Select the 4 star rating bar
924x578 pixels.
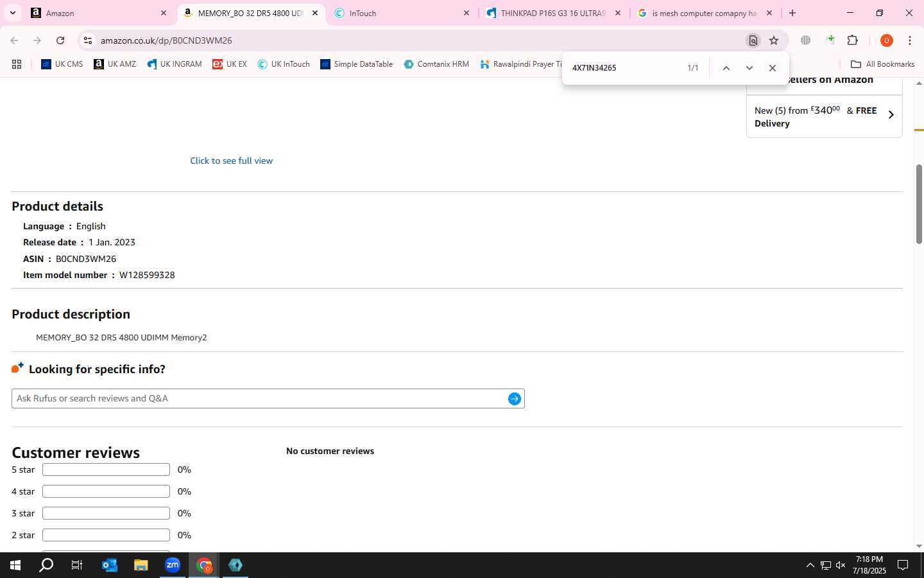(x=106, y=492)
